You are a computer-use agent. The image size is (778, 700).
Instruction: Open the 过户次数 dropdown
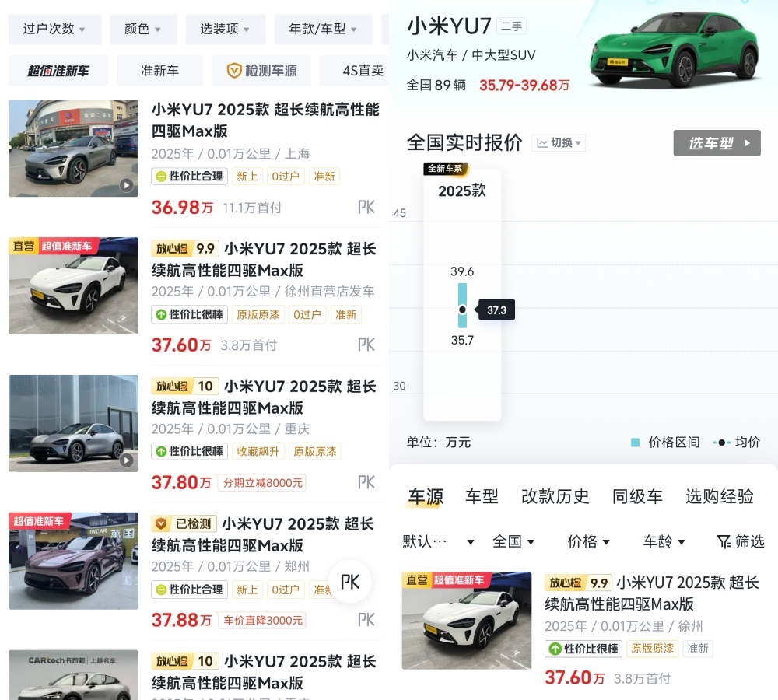coord(54,29)
